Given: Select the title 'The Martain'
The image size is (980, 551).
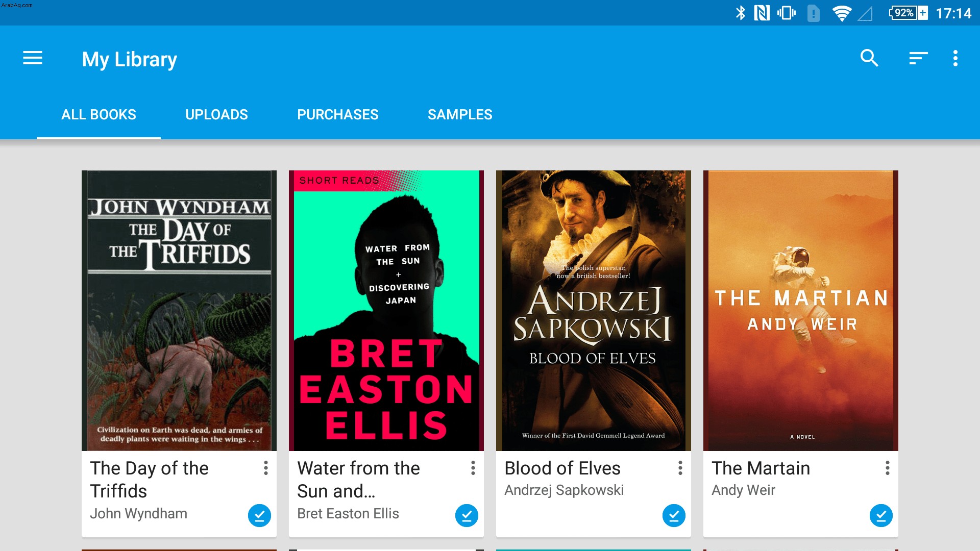Looking at the screenshot, I should click(x=761, y=468).
